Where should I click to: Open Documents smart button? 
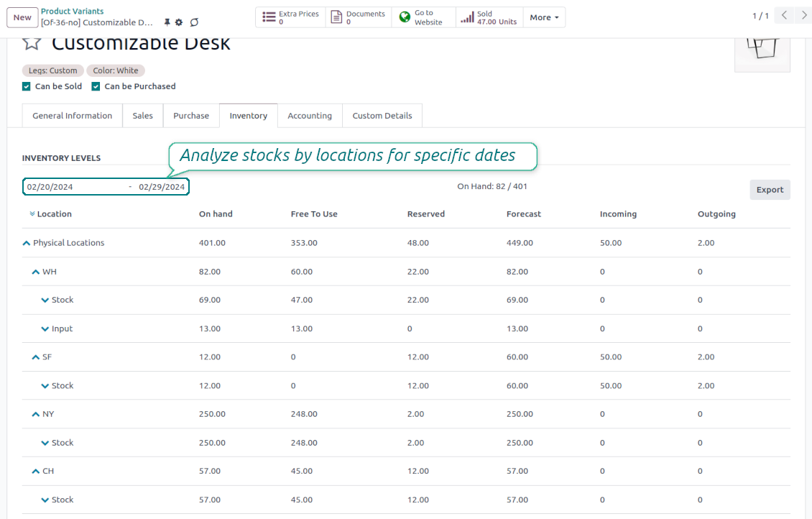pyautogui.click(x=358, y=18)
